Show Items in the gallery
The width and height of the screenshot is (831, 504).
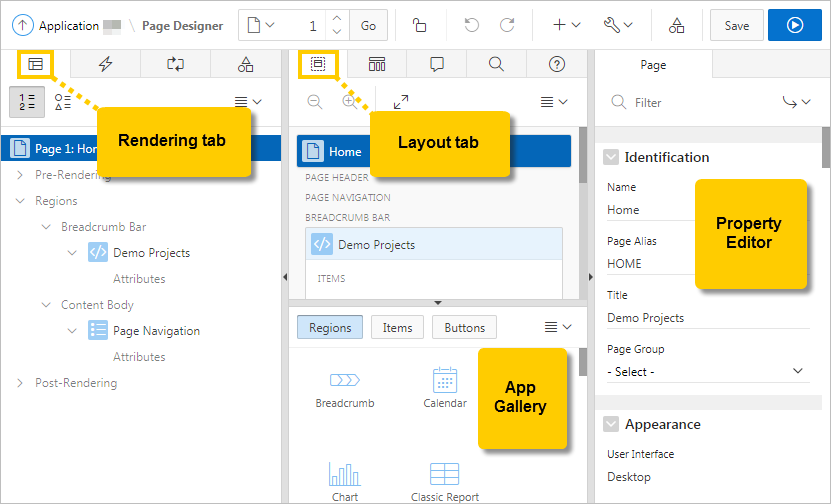397,328
